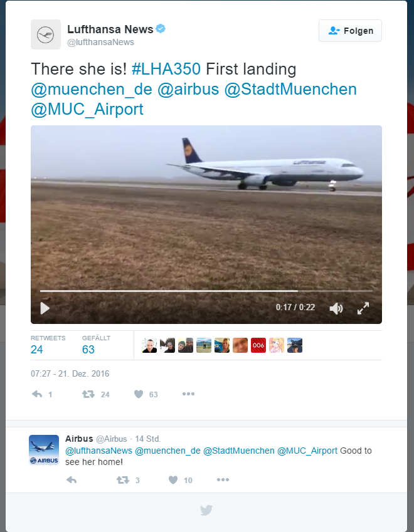414x532 pixels.
Task: Play the Lufthansa landing video
Action: (45, 308)
